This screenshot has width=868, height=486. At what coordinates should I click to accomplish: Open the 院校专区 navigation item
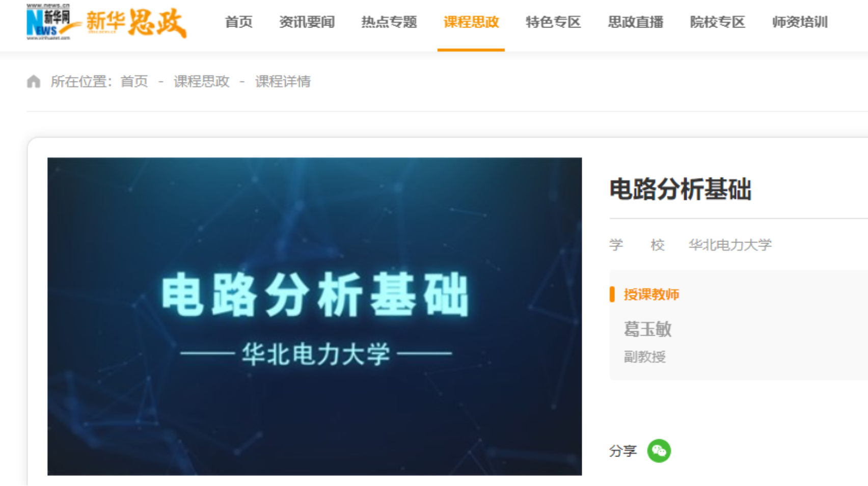pos(717,22)
